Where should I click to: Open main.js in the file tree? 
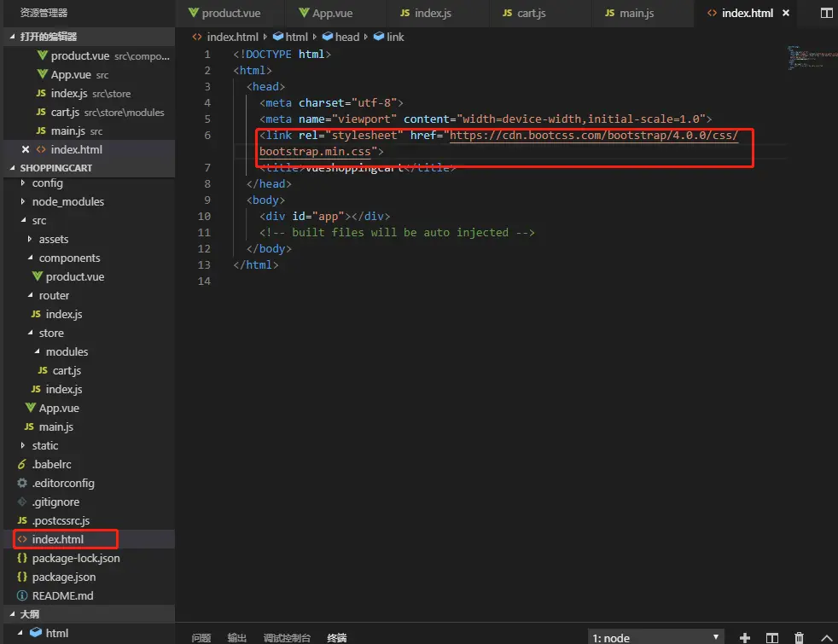pyautogui.click(x=89, y=426)
